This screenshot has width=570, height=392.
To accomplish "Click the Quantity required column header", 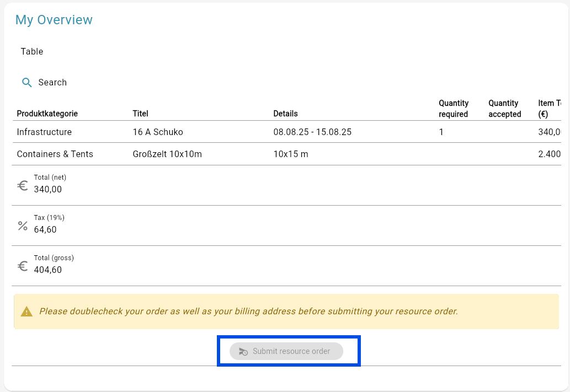I will point(454,109).
